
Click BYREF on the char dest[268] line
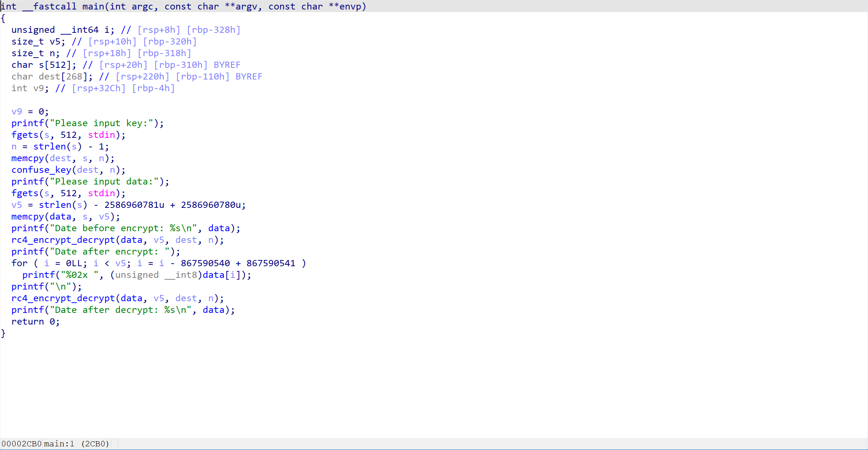[249, 77]
